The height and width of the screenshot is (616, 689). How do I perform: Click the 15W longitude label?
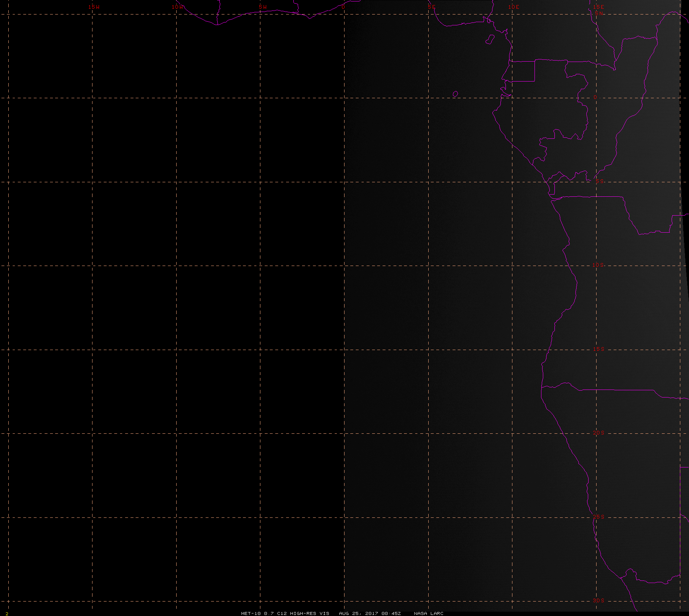94,7
